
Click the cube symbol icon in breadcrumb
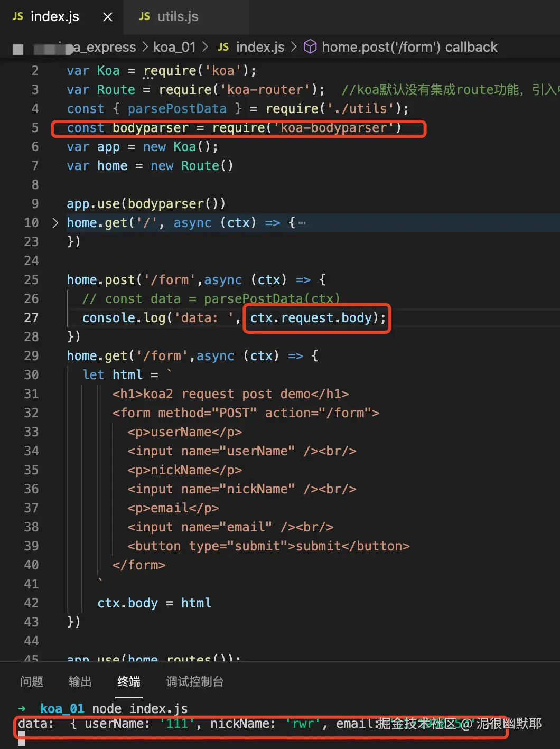pyautogui.click(x=310, y=47)
